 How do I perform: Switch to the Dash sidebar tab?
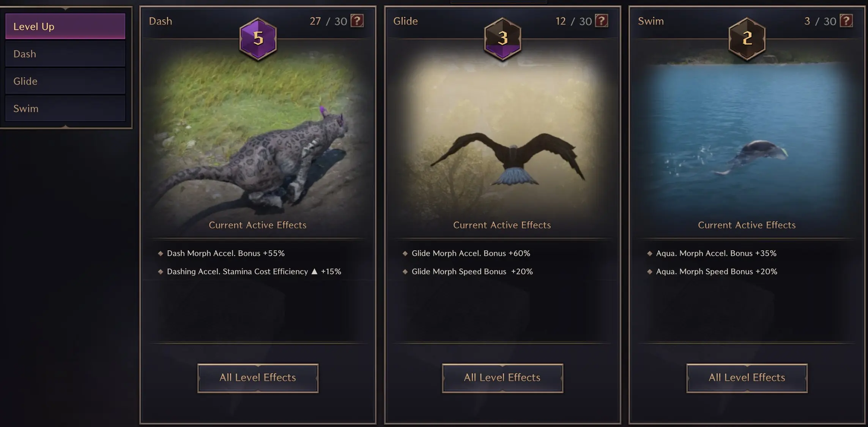click(x=65, y=54)
